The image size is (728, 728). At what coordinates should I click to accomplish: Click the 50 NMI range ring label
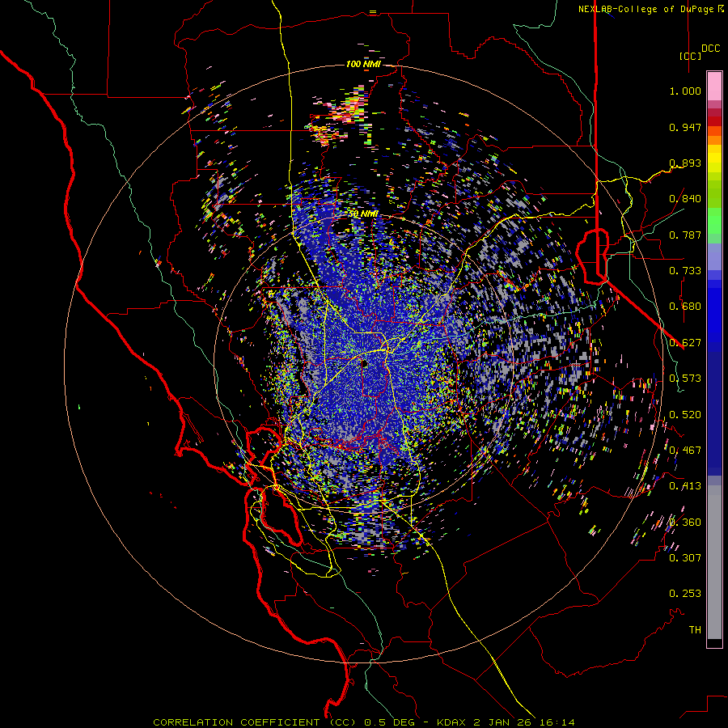point(363,214)
